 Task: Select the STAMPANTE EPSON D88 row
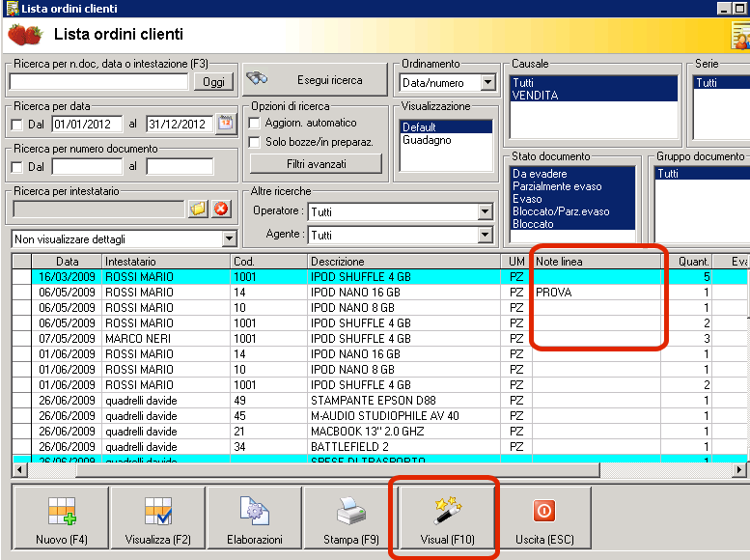(380, 400)
